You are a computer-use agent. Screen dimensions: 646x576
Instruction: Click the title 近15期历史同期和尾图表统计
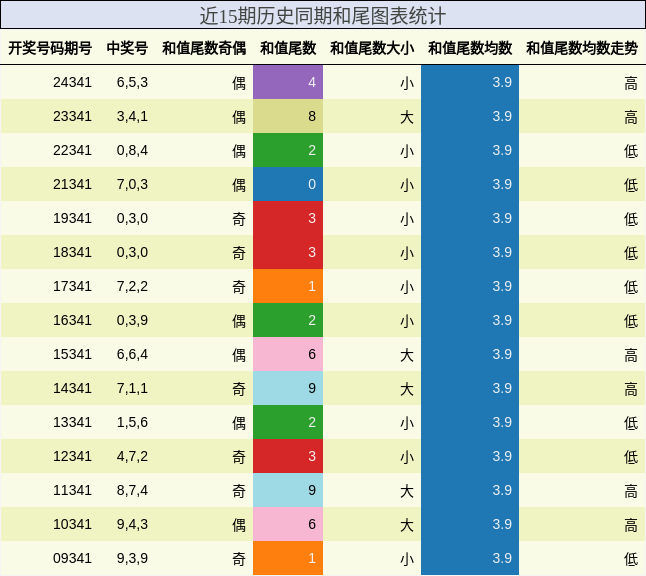(323, 16)
